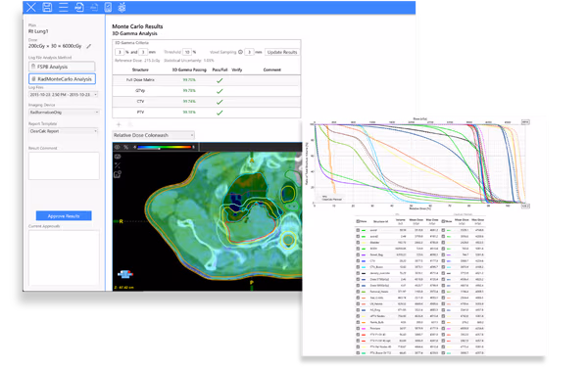
Task: Click the PTV row pass checkmark
Action: coord(220,113)
